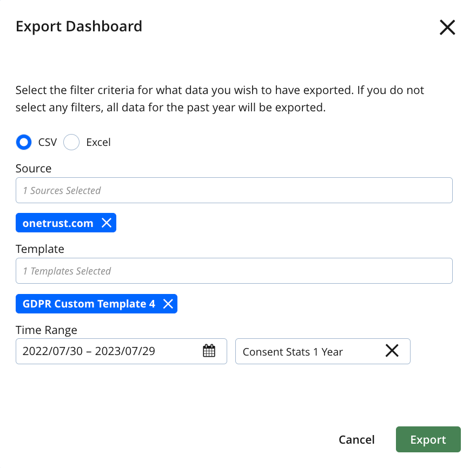Click the Export Dashboard title

point(79,26)
